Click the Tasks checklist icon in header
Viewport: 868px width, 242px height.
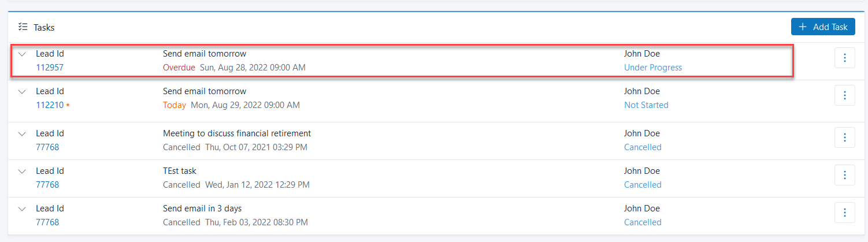click(x=23, y=27)
